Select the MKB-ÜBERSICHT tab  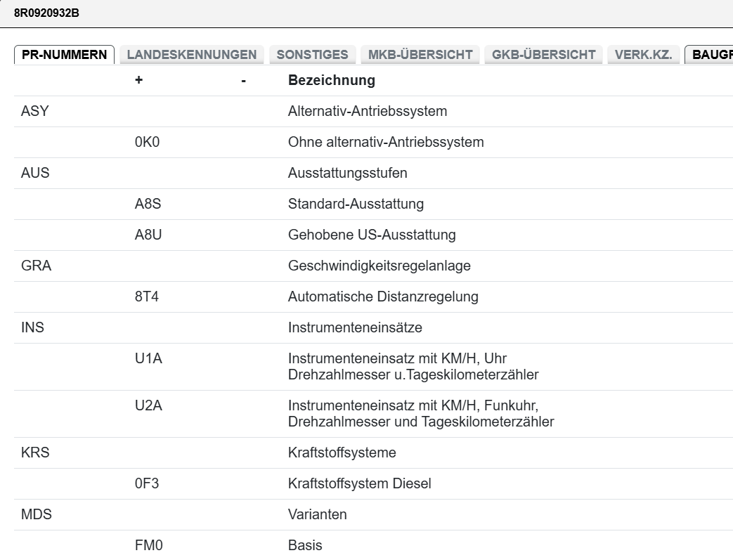coord(420,55)
